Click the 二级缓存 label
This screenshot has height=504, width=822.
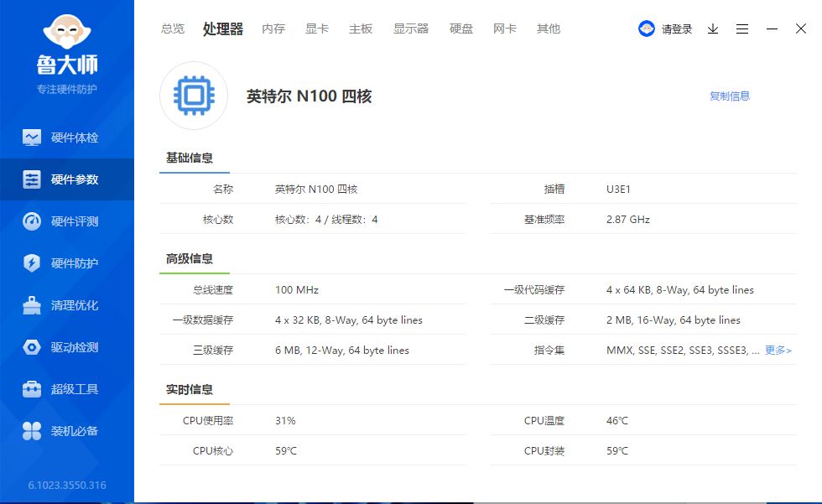(544, 320)
